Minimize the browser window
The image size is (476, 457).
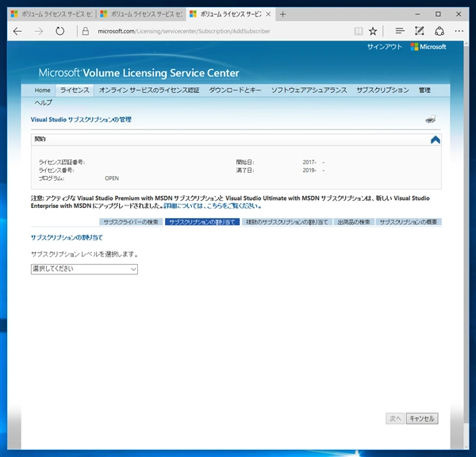pyautogui.click(x=418, y=14)
